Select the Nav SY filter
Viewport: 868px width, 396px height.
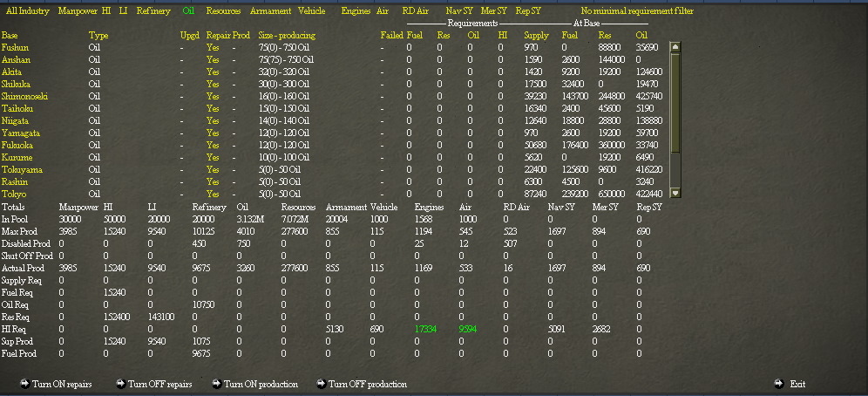[x=459, y=10]
